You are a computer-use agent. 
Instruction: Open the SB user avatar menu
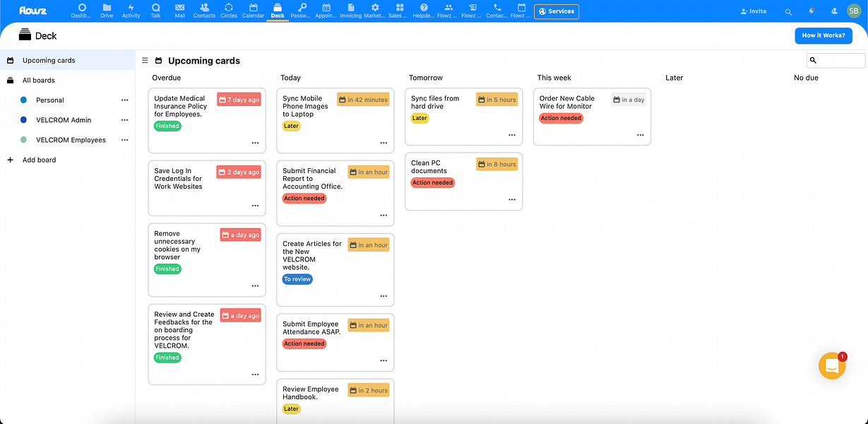click(854, 11)
